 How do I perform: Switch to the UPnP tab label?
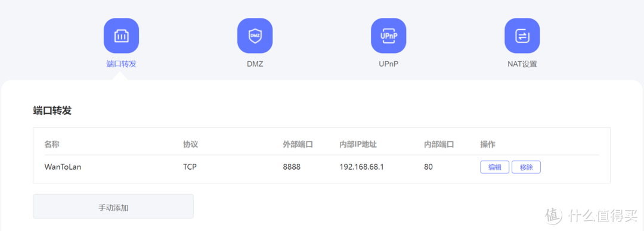click(389, 64)
